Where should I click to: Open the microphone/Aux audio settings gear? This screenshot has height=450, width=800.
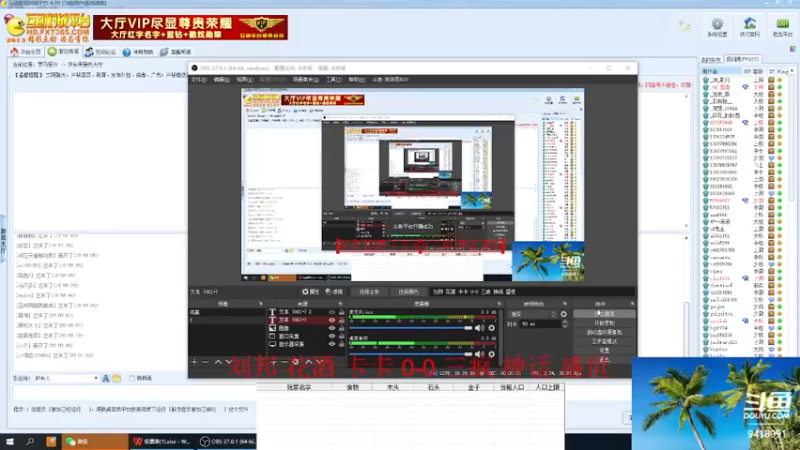tap(491, 328)
